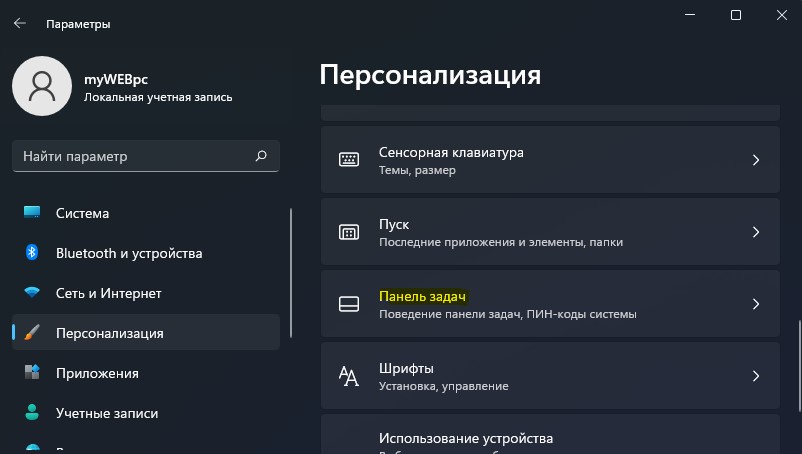The width and height of the screenshot is (802, 454).
Task: Click the Пуск start menu icon
Action: (x=349, y=232)
